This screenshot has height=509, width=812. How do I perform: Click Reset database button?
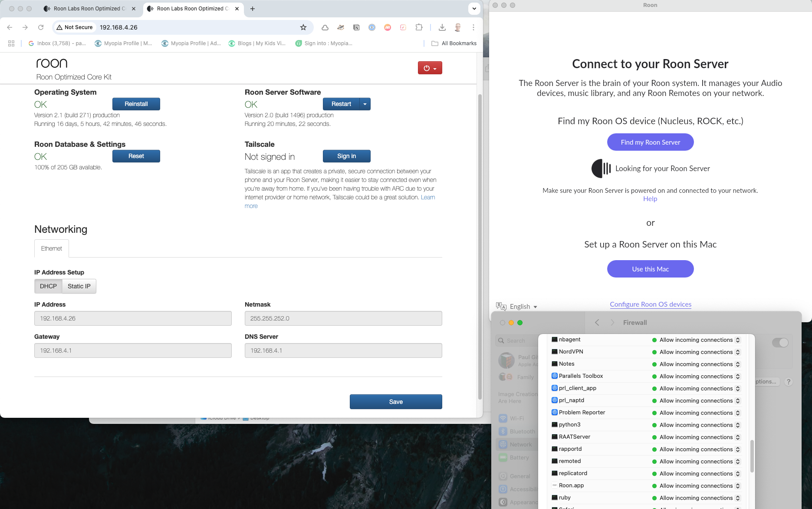(x=136, y=156)
